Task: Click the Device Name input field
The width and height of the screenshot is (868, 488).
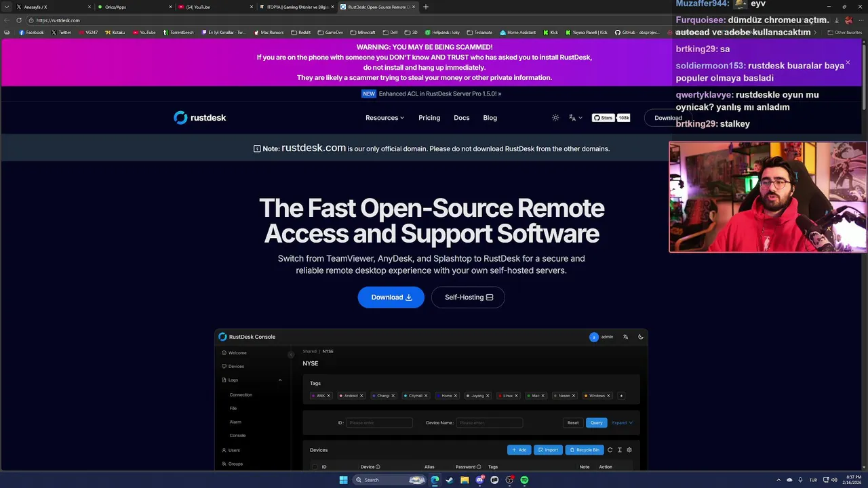Action: 489,423
